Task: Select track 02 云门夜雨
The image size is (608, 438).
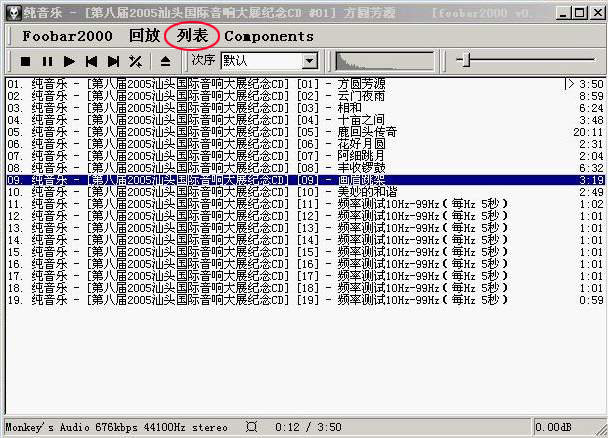Action: (305, 96)
